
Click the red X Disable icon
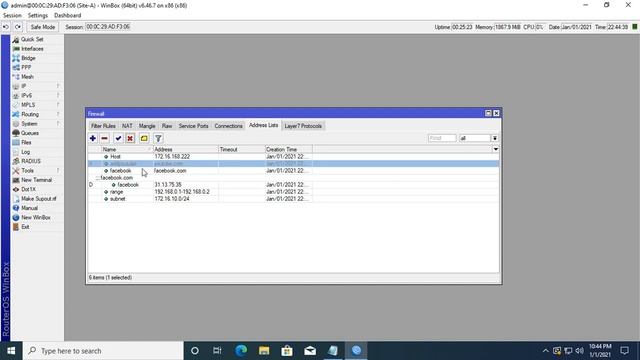130,138
